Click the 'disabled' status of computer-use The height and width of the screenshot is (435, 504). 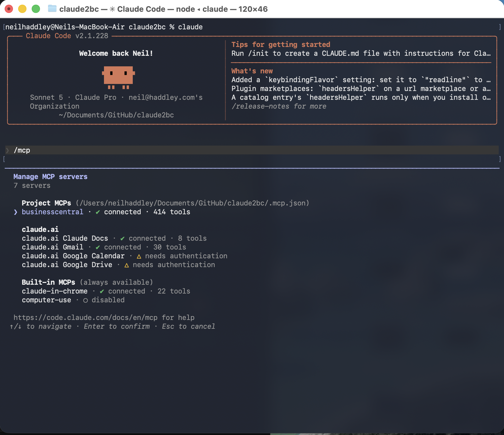pyautogui.click(x=108, y=300)
